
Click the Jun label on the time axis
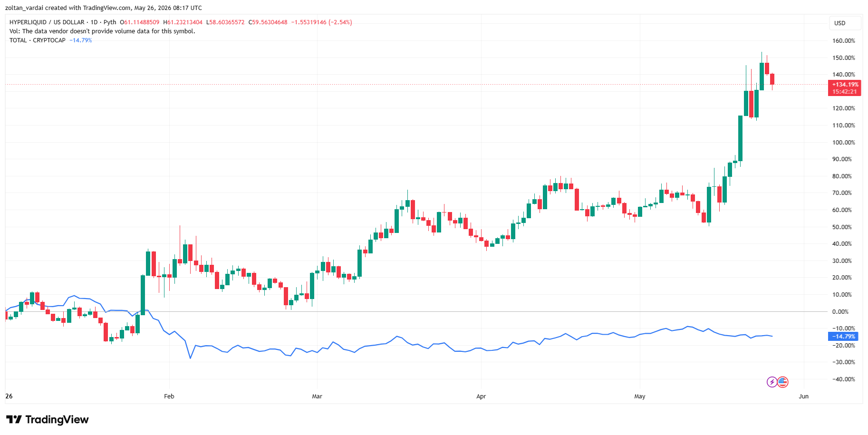tap(803, 396)
